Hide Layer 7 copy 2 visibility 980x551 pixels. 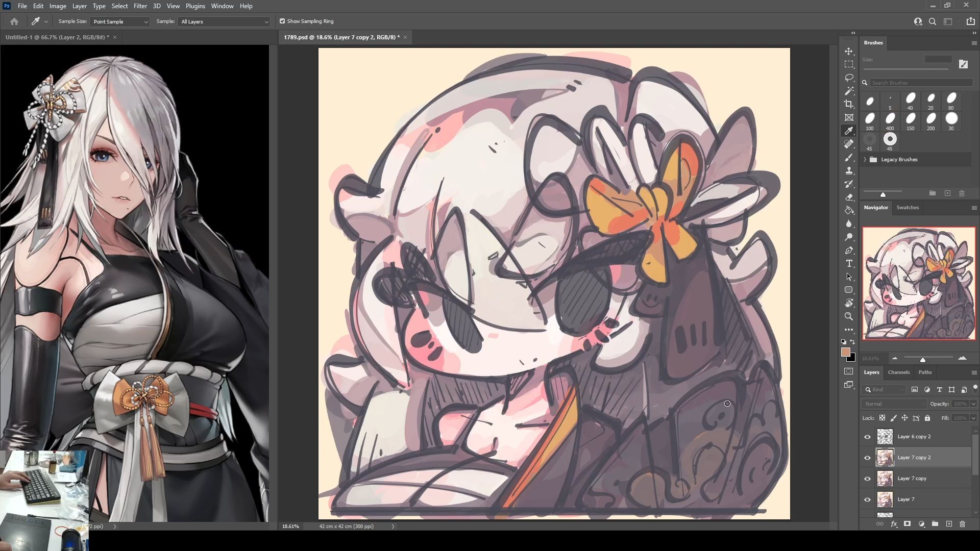click(x=867, y=458)
